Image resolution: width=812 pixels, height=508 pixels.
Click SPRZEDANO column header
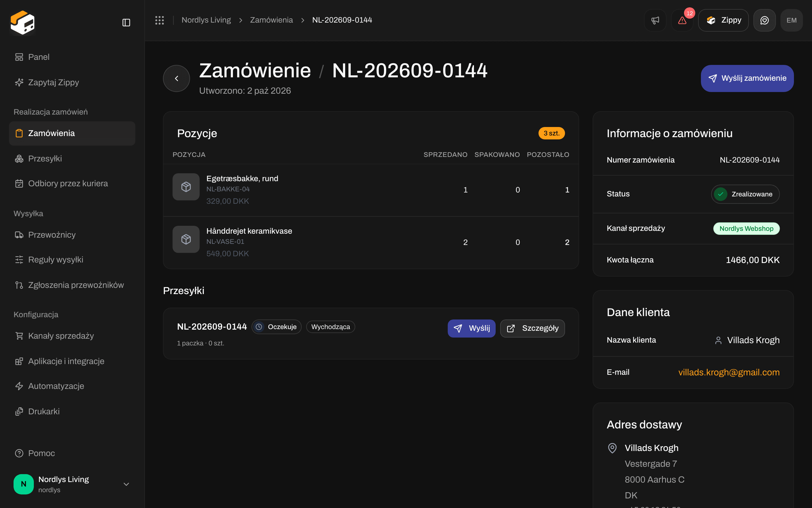coord(445,155)
